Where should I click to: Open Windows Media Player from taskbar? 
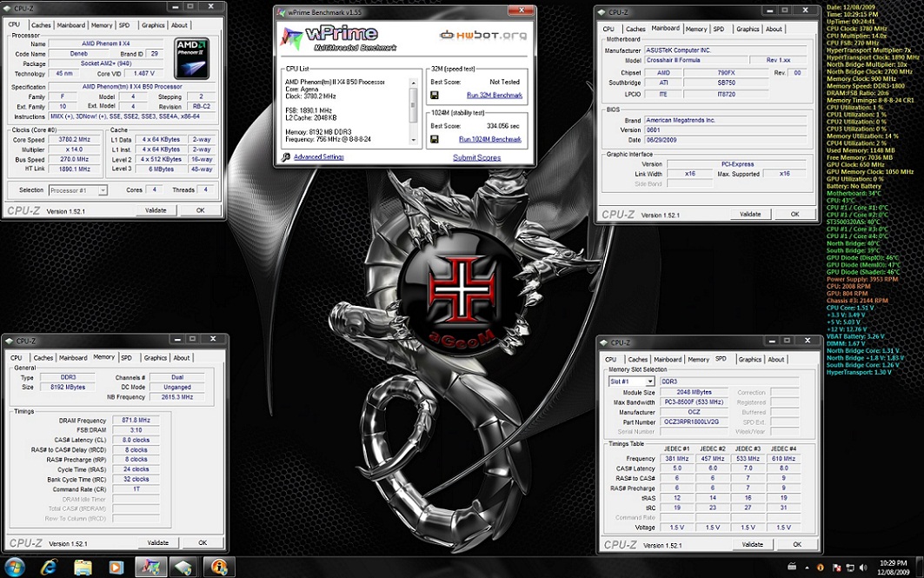coord(116,567)
